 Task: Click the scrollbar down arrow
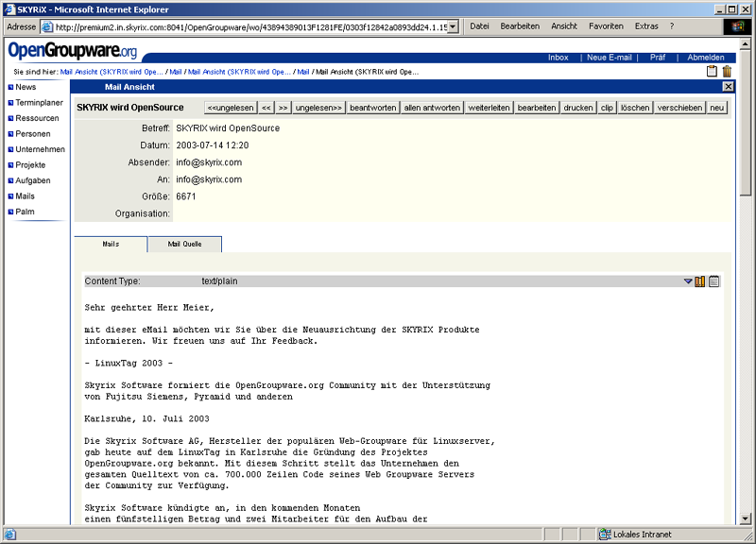tap(746, 518)
